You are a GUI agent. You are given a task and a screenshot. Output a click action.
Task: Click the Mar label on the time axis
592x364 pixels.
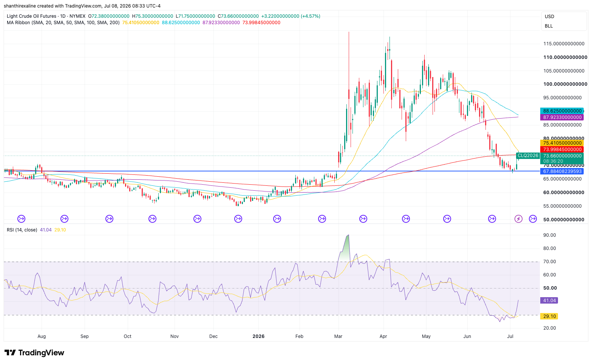338,336
